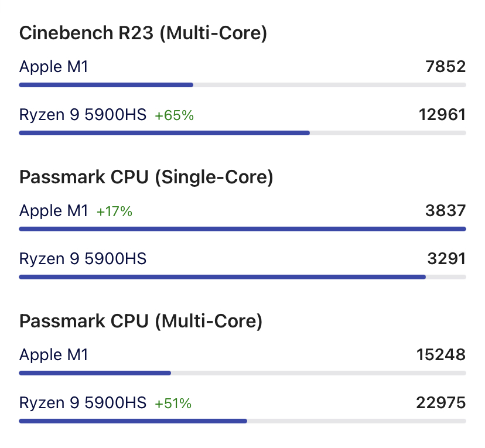
Task: Click the green +17% badge
Action: (x=114, y=211)
